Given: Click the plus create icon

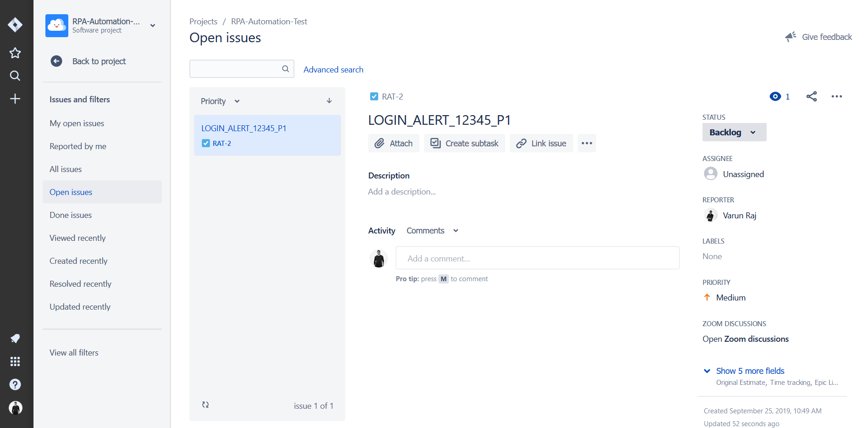Looking at the screenshot, I should coord(15,99).
